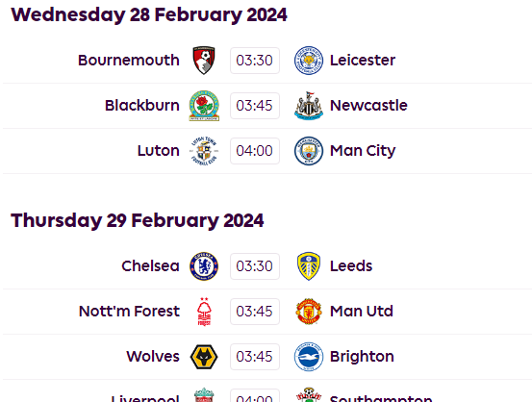Open the Blackburn rose badge
The width and height of the screenshot is (532, 402).
tap(204, 106)
